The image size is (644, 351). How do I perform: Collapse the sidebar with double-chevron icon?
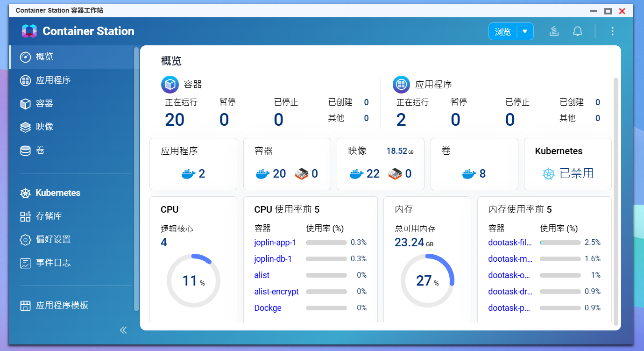[123, 330]
